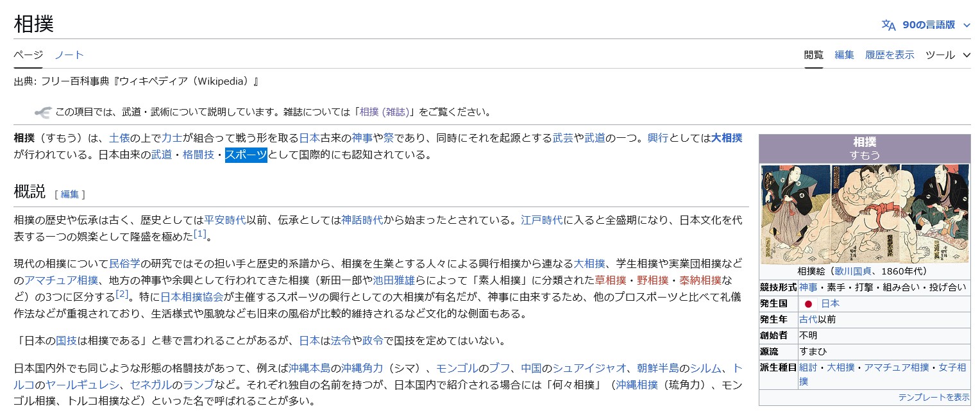Viewport: 980px width, 413px height.
Task: Follow the 政令 link
Action: (373, 341)
